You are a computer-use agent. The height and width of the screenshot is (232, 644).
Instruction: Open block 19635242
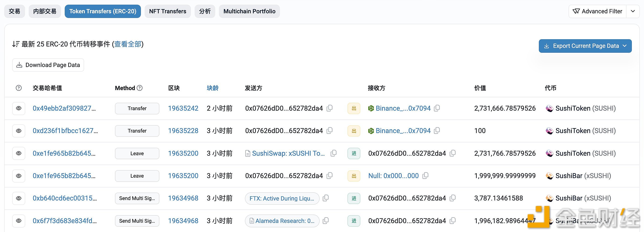(x=183, y=108)
